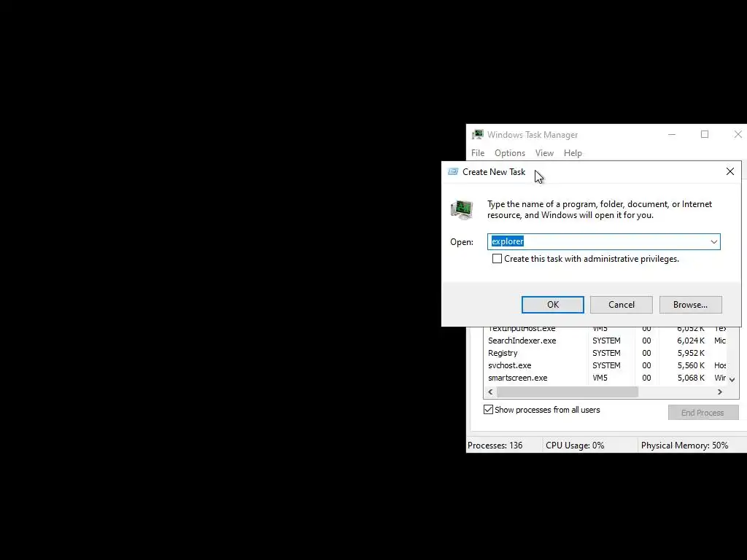Screen dimensions: 747x560
Task: Click the VM5 user cell for smartscreen.exe
Action: tap(600, 378)
